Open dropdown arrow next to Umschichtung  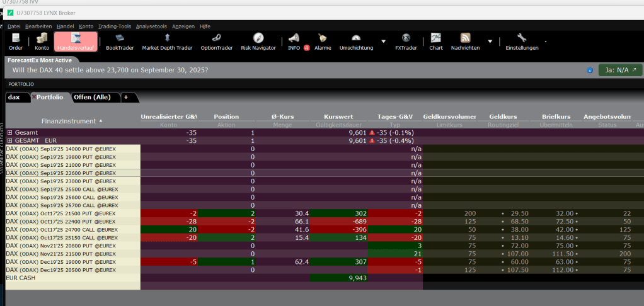pyautogui.click(x=384, y=42)
